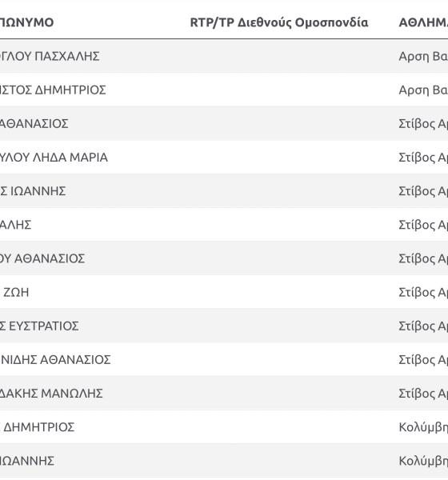The width and height of the screenshot is (448, 480).
Task: Select the ΖΩΗ row
Action: [224, 292]
